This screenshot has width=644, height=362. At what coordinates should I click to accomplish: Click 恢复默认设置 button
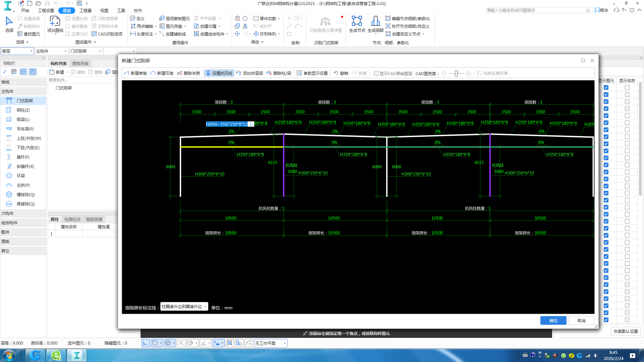click(626, 331)
